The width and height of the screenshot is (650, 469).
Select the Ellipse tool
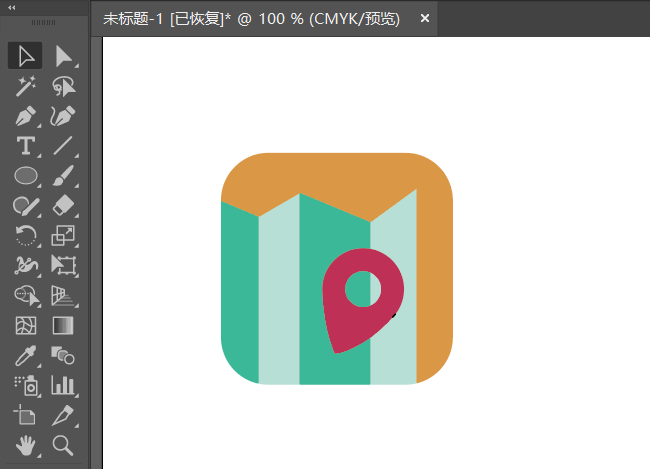[25, 176]
